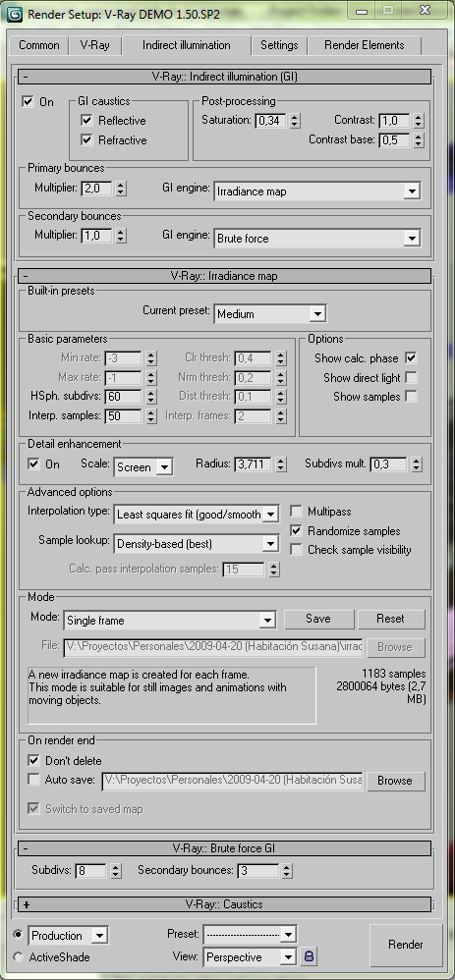This screenshot has height=980, width=455.
Task: Click the Render button
Action: click(x=406, y=945)
